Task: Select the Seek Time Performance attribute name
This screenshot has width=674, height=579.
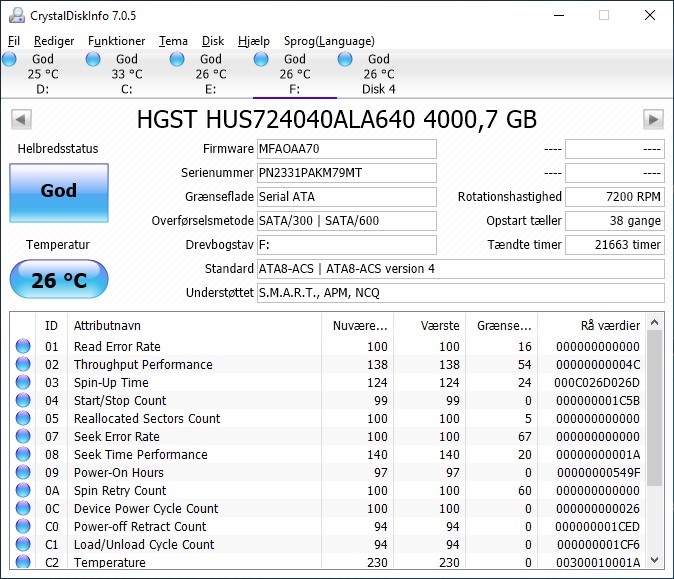Action: (141, 455)
